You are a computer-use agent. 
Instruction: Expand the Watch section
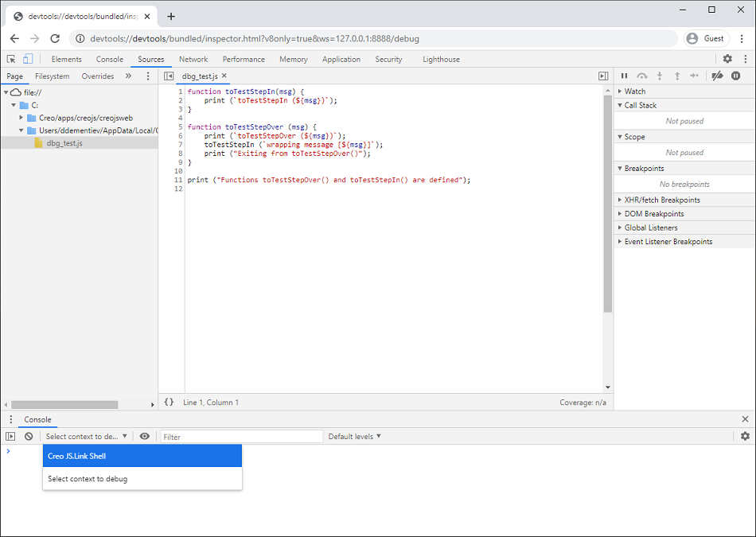tap(634, 91)
